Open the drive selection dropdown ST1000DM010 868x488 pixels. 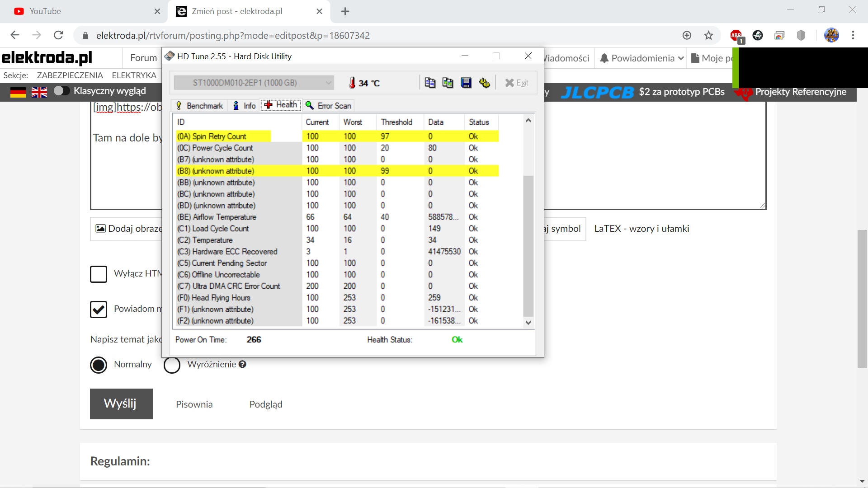point(254,83)
